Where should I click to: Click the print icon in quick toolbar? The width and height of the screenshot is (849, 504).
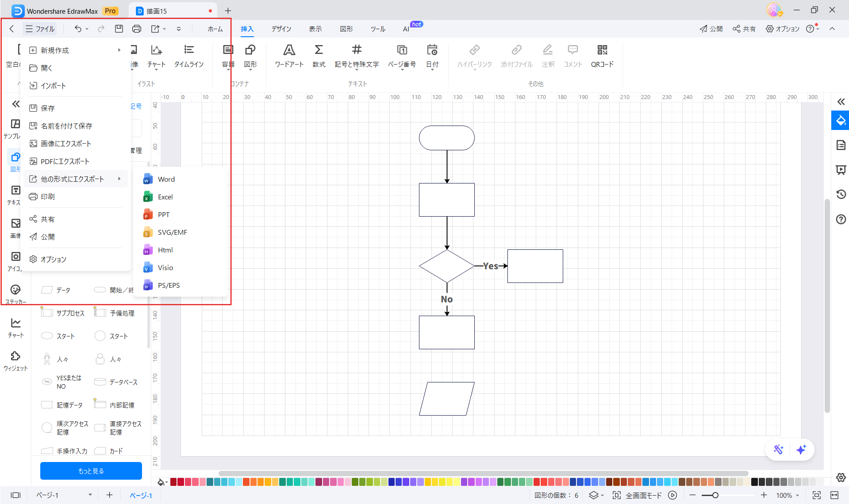137,29
